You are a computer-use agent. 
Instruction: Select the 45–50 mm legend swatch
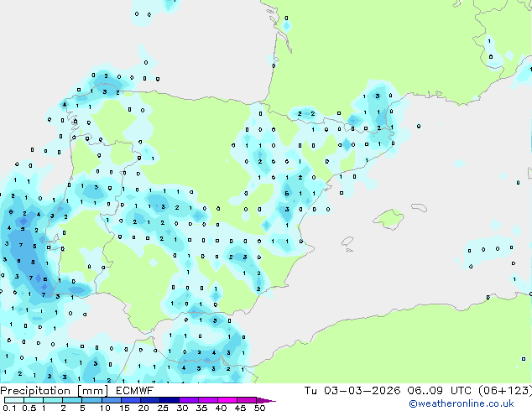(247, 400)
